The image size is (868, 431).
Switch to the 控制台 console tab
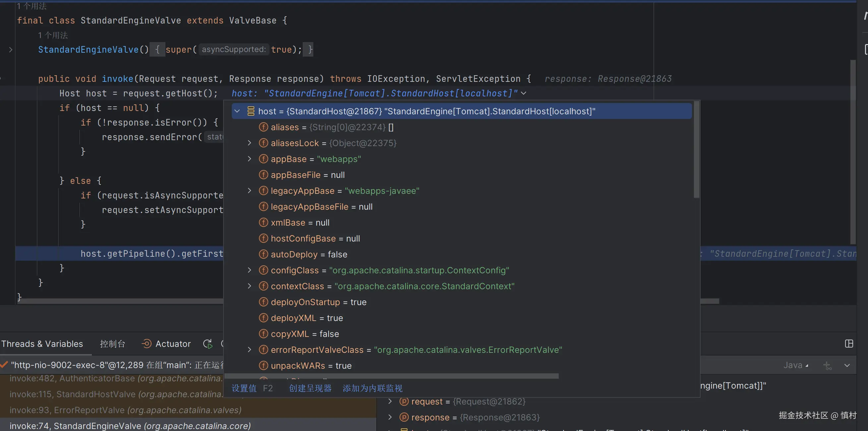(112, 344)
